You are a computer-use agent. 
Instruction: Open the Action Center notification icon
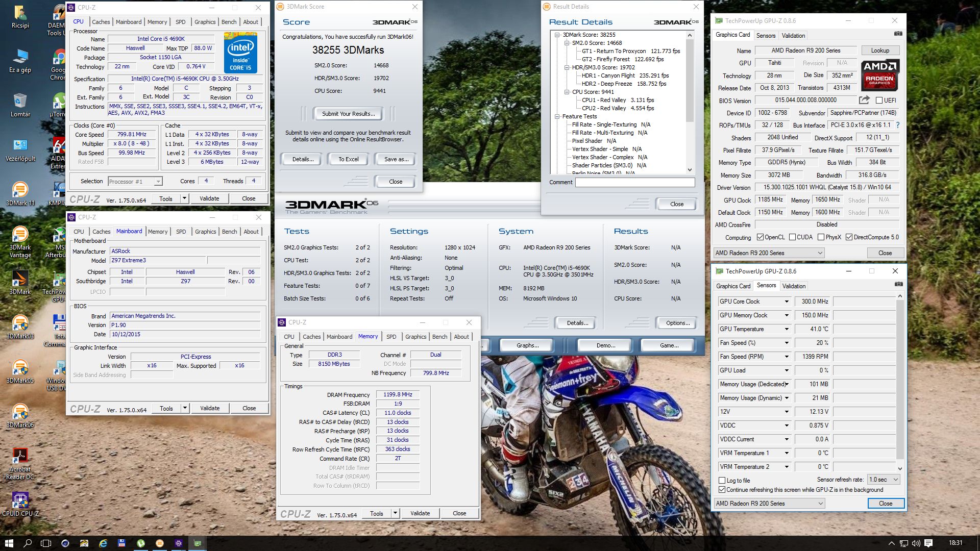[x=928, y=543]
